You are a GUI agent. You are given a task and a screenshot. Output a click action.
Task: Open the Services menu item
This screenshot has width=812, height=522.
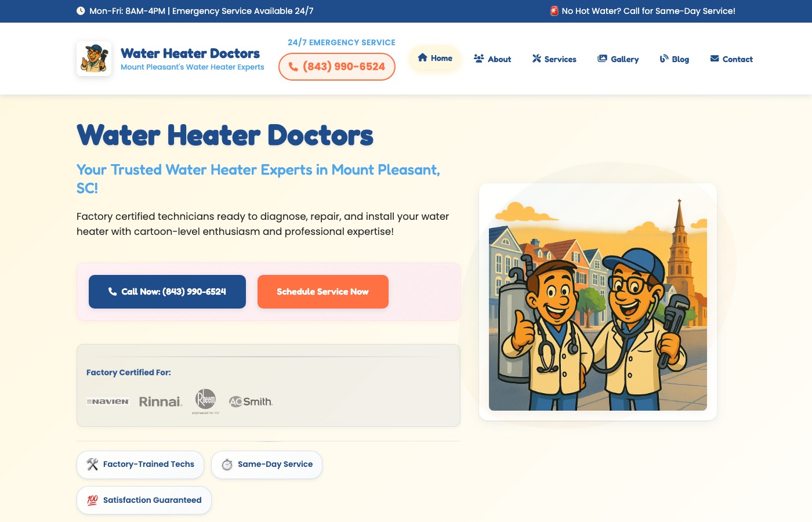click(x=554, y=59)
